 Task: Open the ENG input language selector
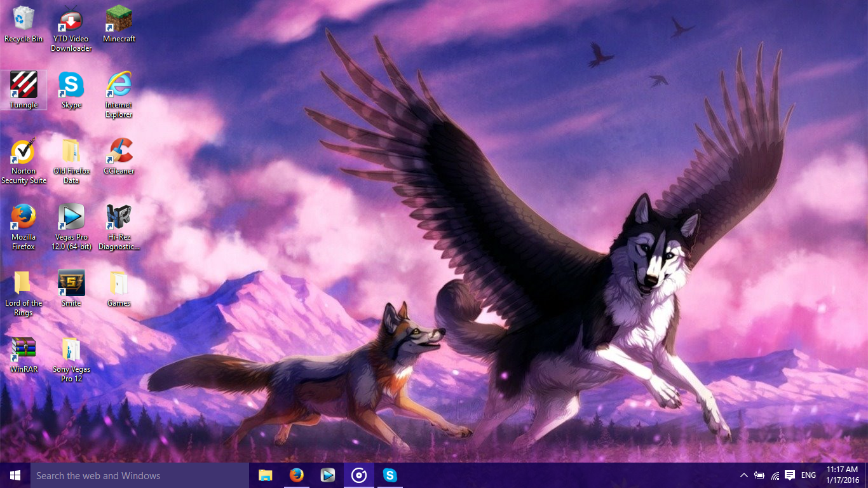pyautogui.click(x=808, y=475)
